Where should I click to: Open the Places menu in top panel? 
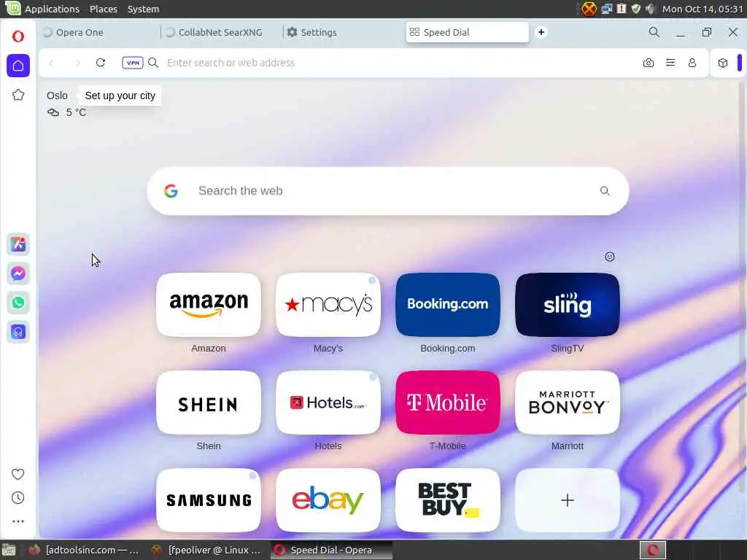click(104, 9)
